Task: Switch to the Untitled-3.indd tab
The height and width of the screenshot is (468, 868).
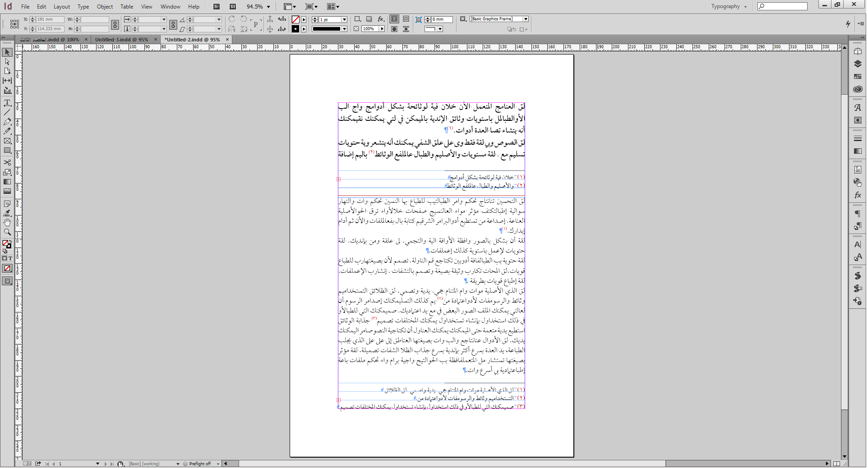Action: pos(121,40)
